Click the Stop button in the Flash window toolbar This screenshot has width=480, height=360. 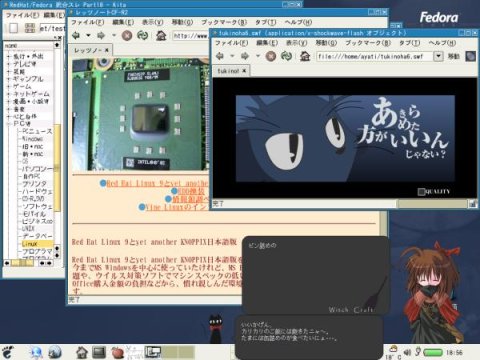[x=271, y=56]
